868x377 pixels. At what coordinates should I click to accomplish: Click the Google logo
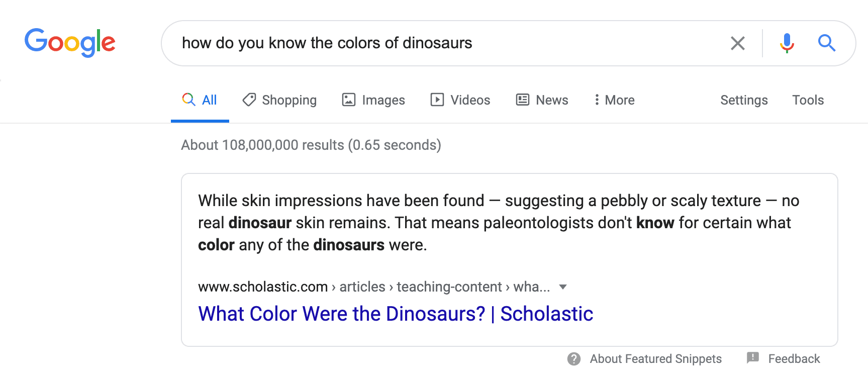(x=70, y=42)
